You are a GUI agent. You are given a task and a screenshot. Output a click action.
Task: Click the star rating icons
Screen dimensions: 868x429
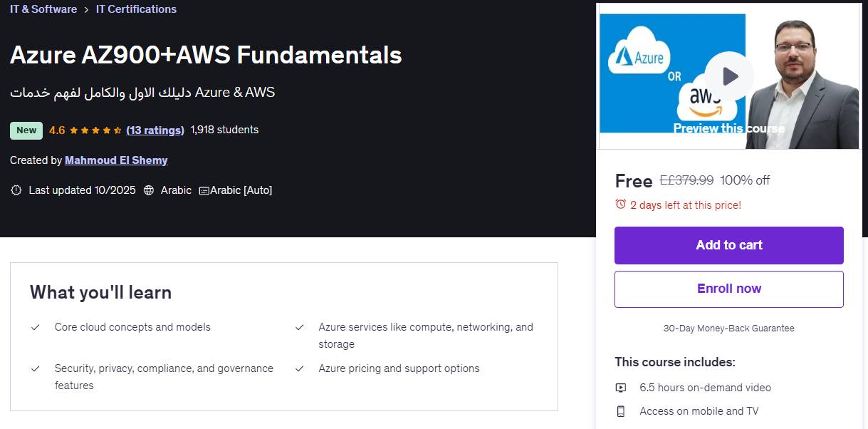point(95,130)
